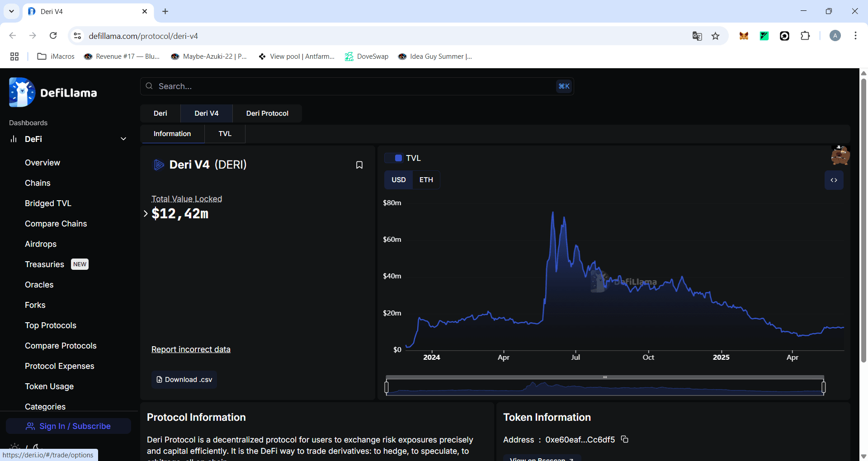The width and height of the screenshot is (868, 461).
Task: Select the Deri tab
Action: 160,113
